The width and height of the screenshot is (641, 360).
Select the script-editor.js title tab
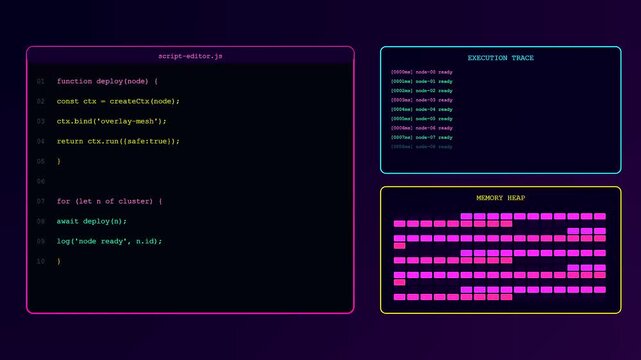(x=190, y=56)
